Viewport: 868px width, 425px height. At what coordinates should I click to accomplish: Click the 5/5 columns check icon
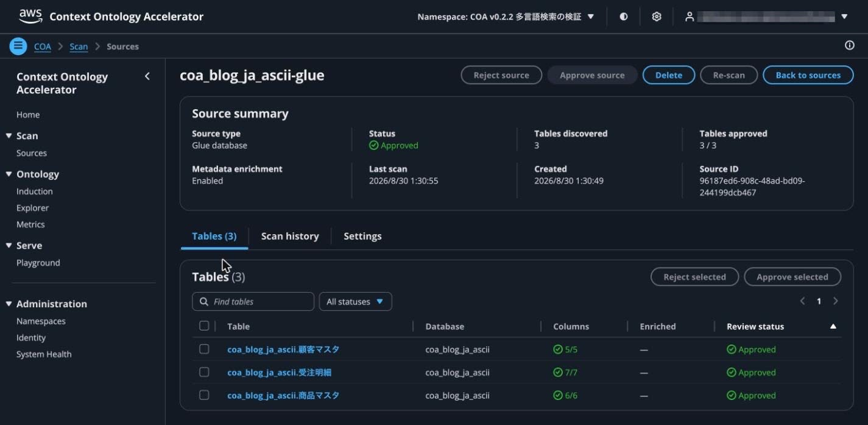click(x=557, y=349)
